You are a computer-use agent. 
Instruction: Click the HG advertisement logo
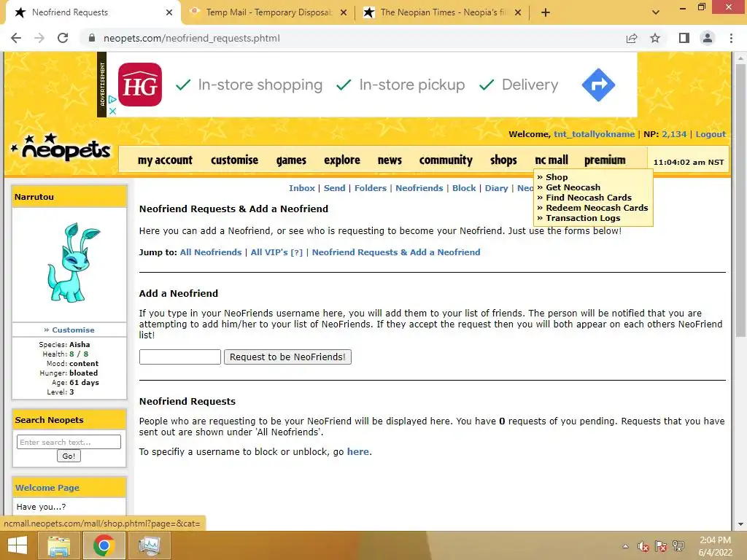click(x=139, y=85)
